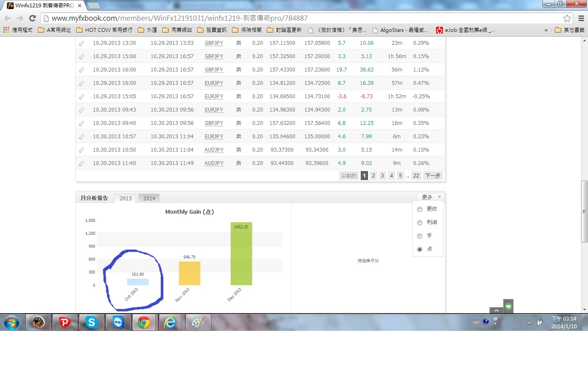Open the Paint app in taskbar
This screenshot has height=386, width=588.
click(x=198, y=322)
